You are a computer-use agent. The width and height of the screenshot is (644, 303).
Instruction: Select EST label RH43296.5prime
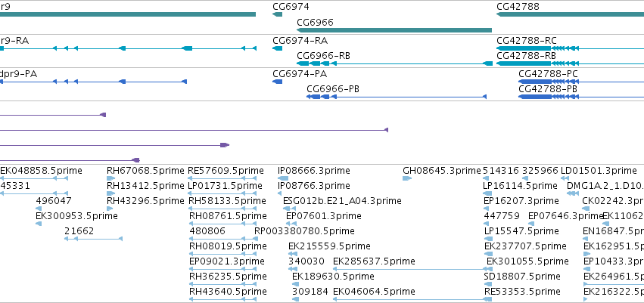[x=145, y=201]
